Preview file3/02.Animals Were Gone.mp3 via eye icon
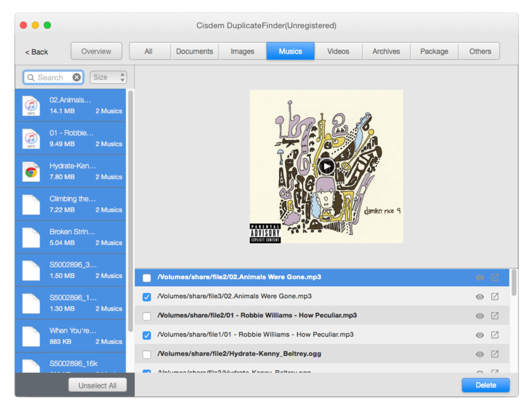Viewport: 532px width, 411px height. tap(480, 297)
